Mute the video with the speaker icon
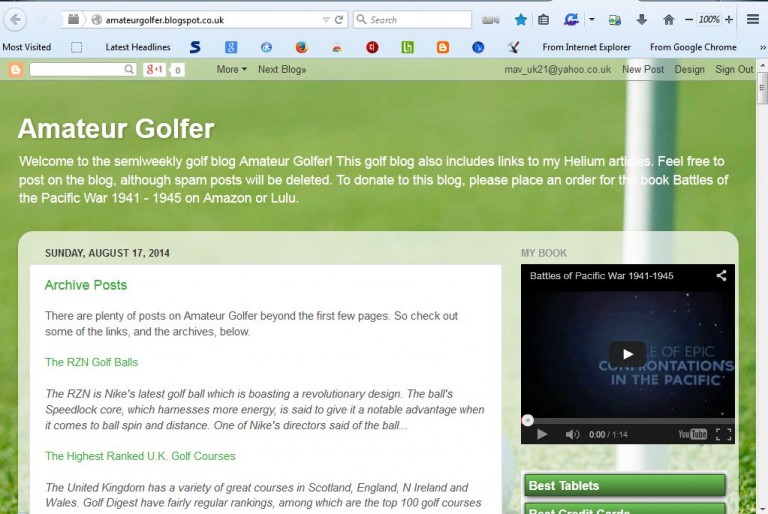 pos(572,434)
